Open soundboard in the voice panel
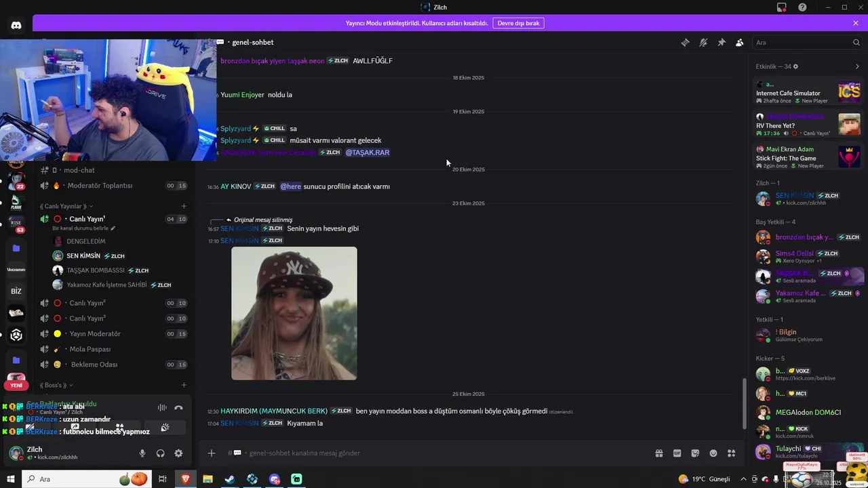Screen dimensions: 868x488 165,428
